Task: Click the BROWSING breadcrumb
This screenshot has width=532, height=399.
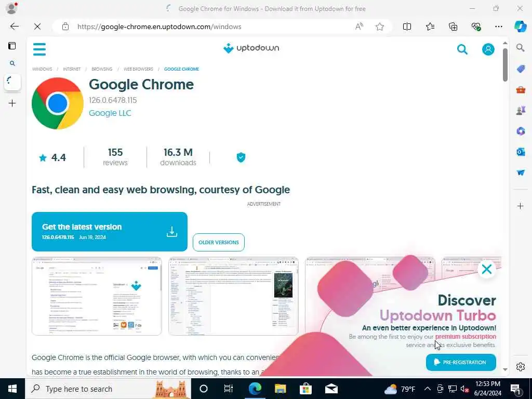Action: [102, 69]
